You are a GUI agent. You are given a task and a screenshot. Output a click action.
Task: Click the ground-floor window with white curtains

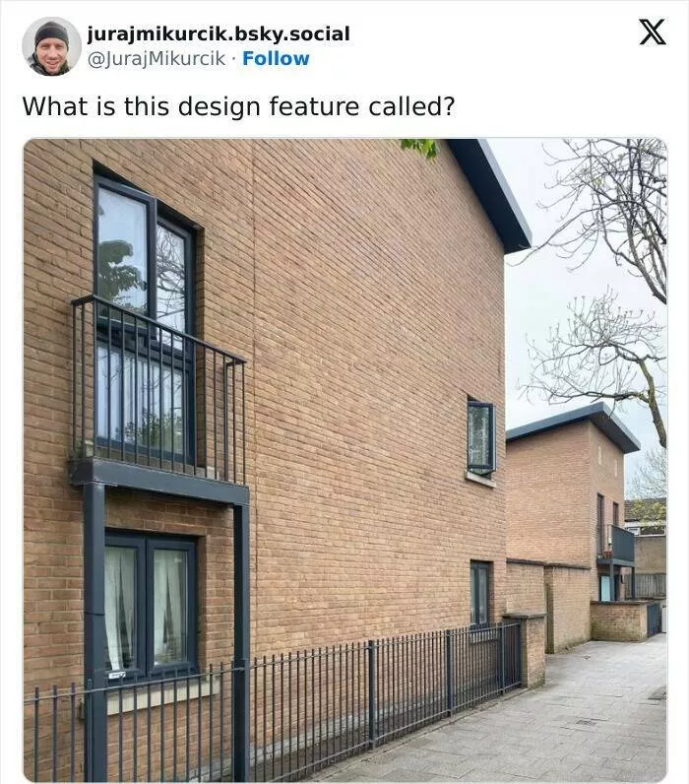[x=151, y=605]
